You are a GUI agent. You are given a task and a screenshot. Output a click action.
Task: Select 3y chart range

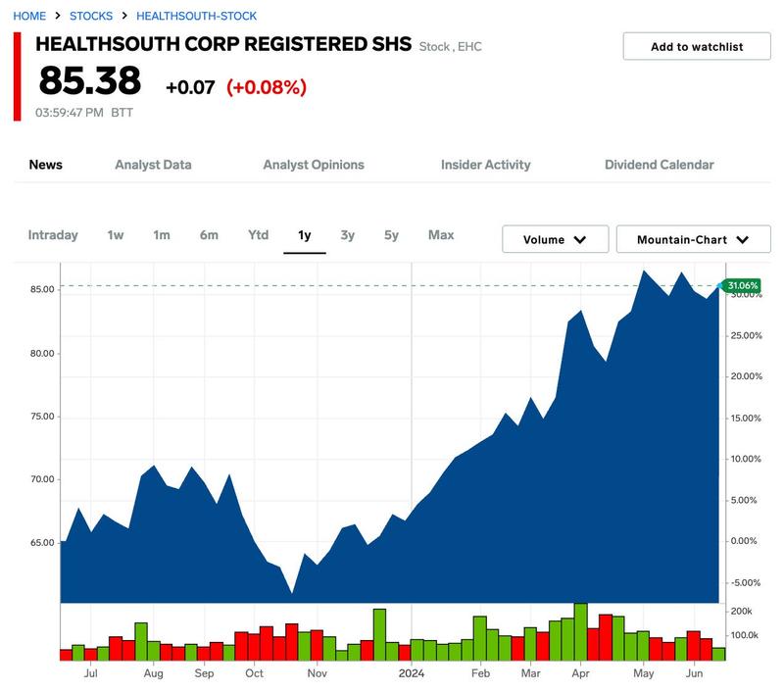point(348,235)
